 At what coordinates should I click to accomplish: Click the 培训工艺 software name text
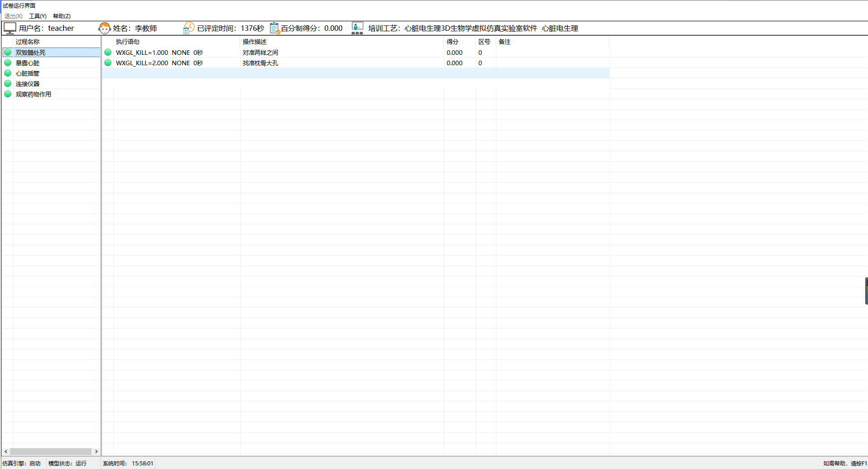click(473, 28)
